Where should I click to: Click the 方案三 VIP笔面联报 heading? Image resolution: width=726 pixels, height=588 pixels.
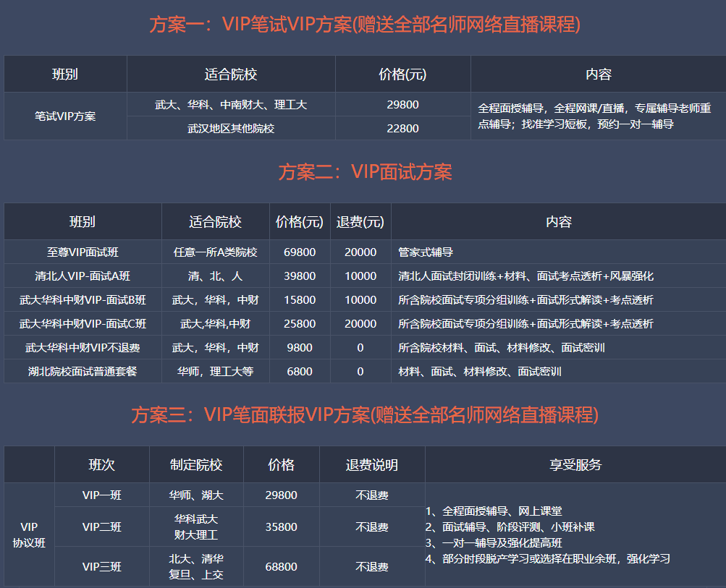365,415
